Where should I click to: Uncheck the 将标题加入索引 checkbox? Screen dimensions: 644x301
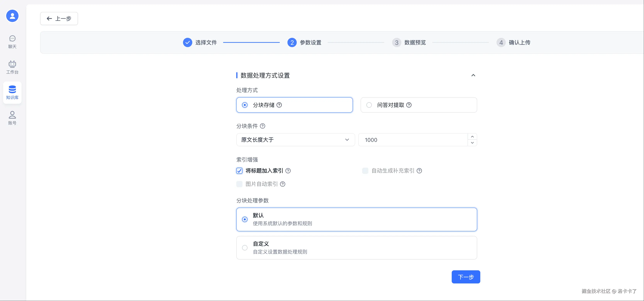pyautogui.click(x=239, y=171)
